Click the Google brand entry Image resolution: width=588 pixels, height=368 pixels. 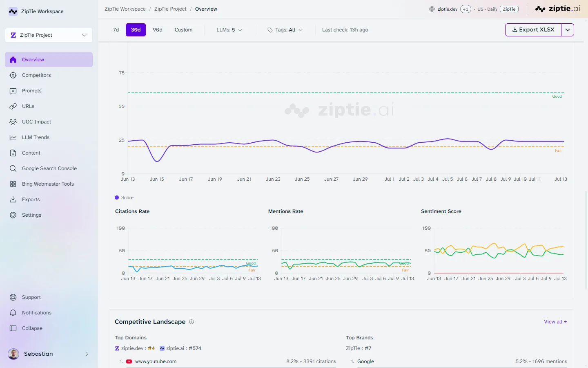(x=365, y=361)
